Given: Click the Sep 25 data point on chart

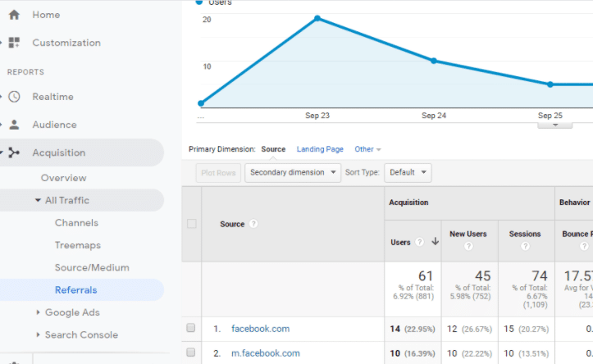Looking at the screenshot, I should point(550,84).
